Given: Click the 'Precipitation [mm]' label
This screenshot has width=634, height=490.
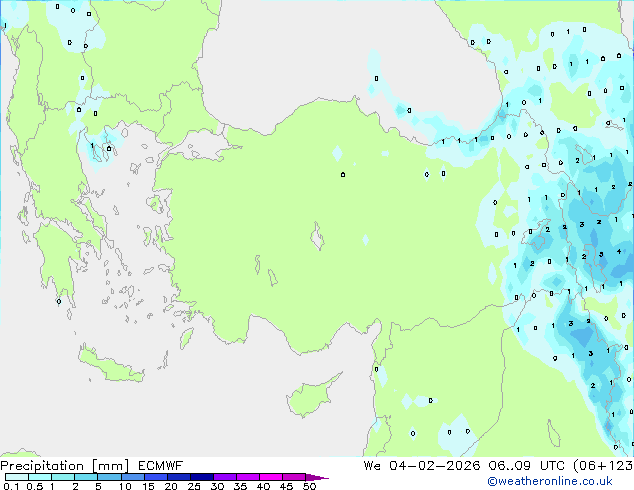Looking at the screenshot, I should (65, 466).
